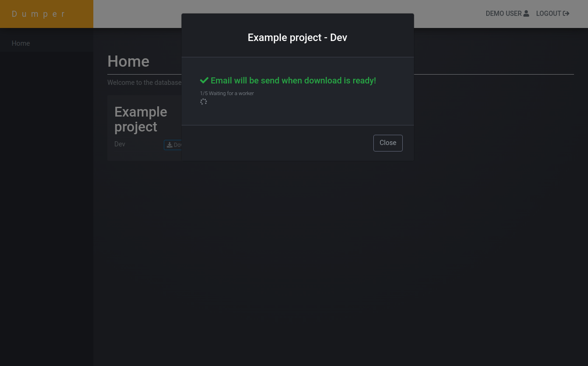Click the Dev environment label on the card
588x366 pixels.
pos(120,144)
